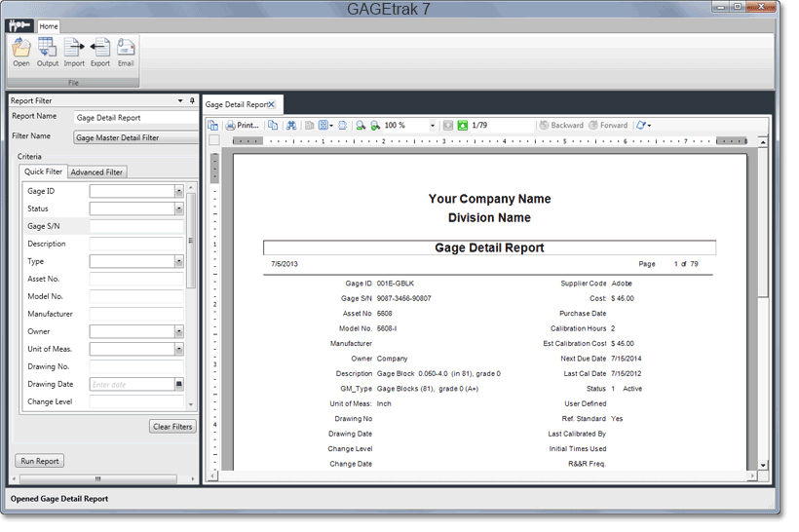This screenshot has height=532, width=799.
Task: Click the Manufacturer input field
Action: [136, 314]
